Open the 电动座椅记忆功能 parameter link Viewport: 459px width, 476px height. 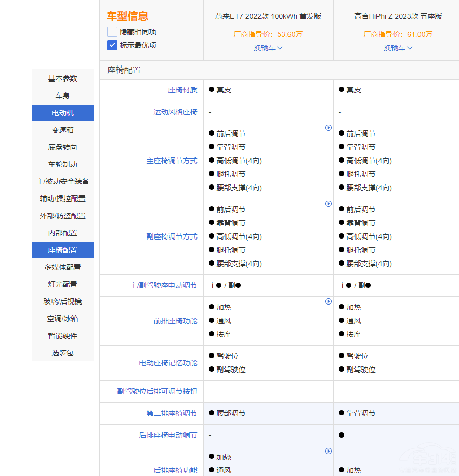coord(168,363)
